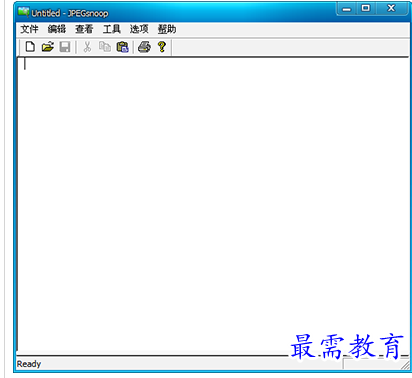Click the JPEGsnoop app icon in title bar
Screen dimensions: 412x378
23,12
